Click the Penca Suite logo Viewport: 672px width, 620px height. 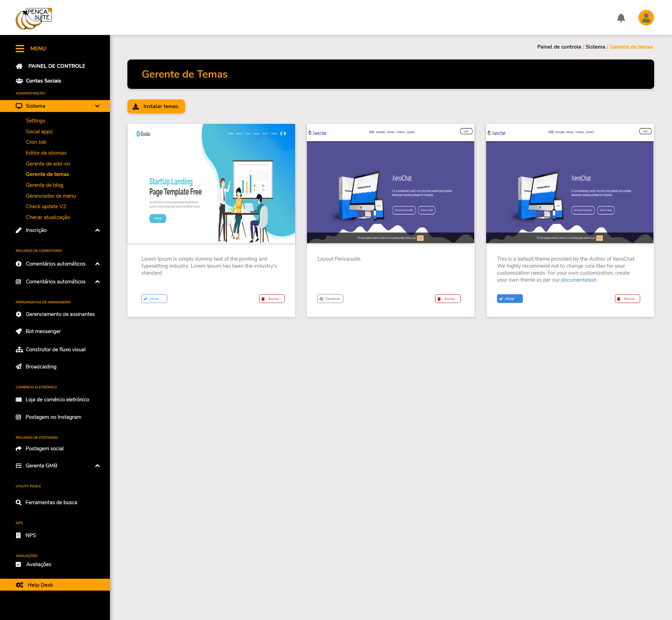pos(34,18)
